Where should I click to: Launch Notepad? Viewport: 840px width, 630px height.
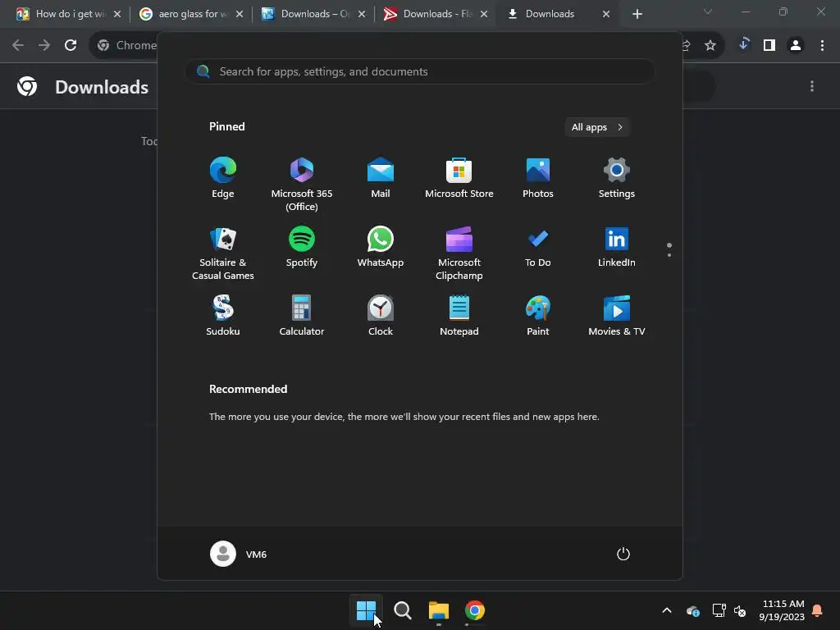459,316
